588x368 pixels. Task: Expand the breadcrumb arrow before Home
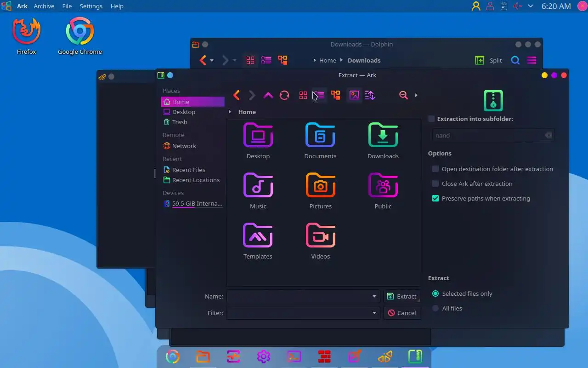pos(230,112)
